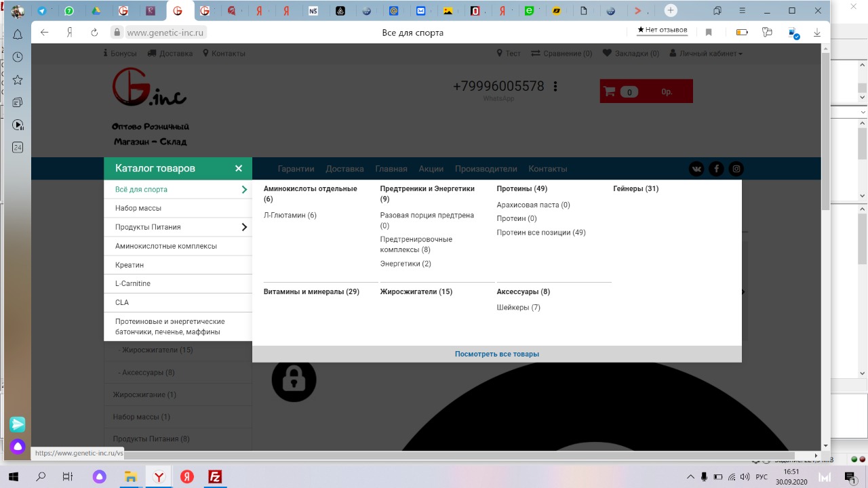This screenshot has height=488, width=868.
Task: Open browser downloads arrow icon
Action: (817, 33)
